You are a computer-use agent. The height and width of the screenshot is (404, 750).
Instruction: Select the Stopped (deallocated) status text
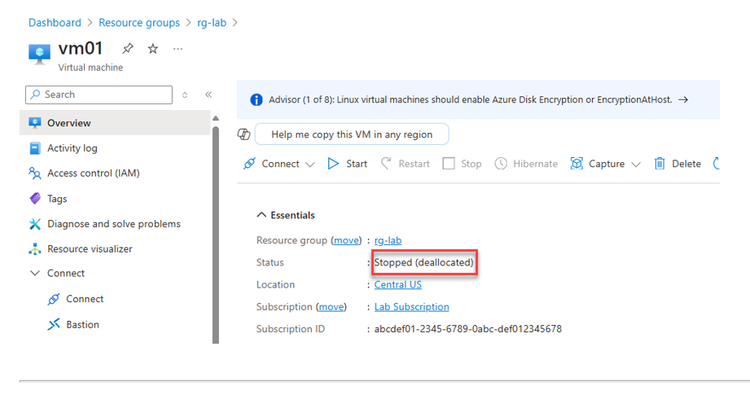point(424,262)
